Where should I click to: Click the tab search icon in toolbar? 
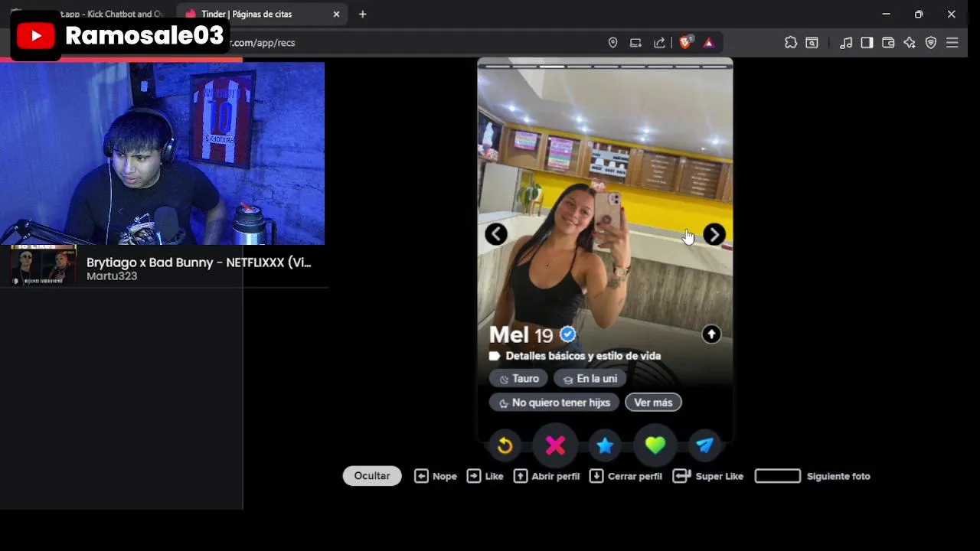click(x=812, y=43)
